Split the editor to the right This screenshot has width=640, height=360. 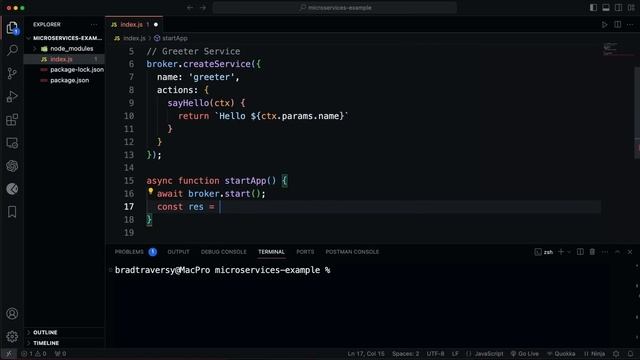(618, 24)
